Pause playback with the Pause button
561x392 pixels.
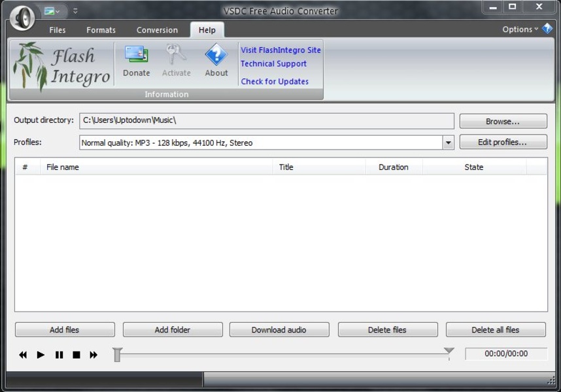(59, 355)
